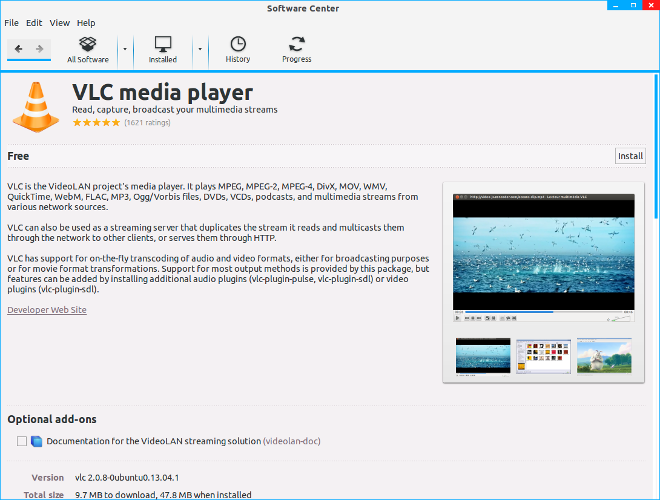Open the Developer Web Site link
The image size is (660, 500).
point(47,310)
